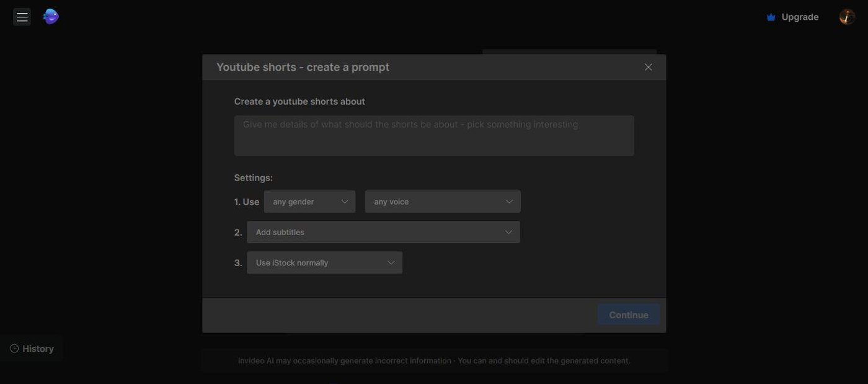This screenshot has height=384, width=868.
Task: Click the arrow on Add subtitles dropdown
Action: (x=508, y=232)
